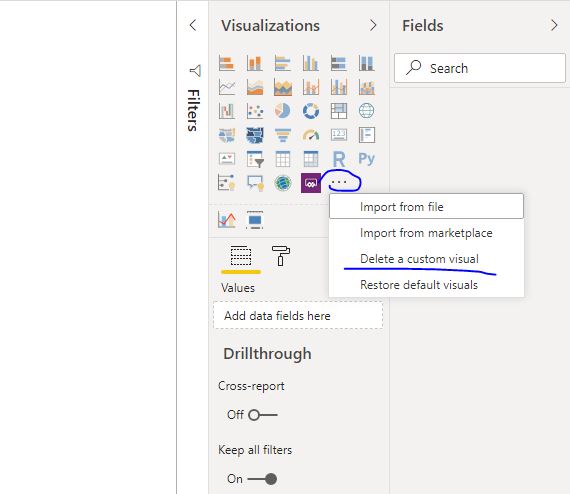Select the Gauge visual
Screen dimensions: 570x494
[x=310, y=135]
